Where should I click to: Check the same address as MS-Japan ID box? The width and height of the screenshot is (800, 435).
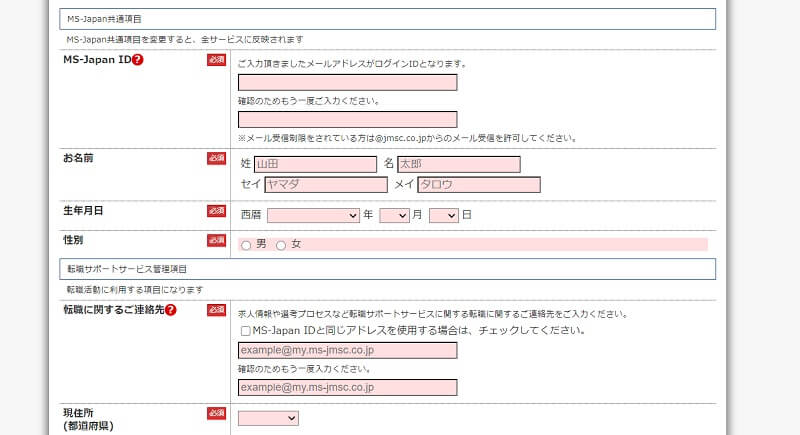[x=246, y=330]
